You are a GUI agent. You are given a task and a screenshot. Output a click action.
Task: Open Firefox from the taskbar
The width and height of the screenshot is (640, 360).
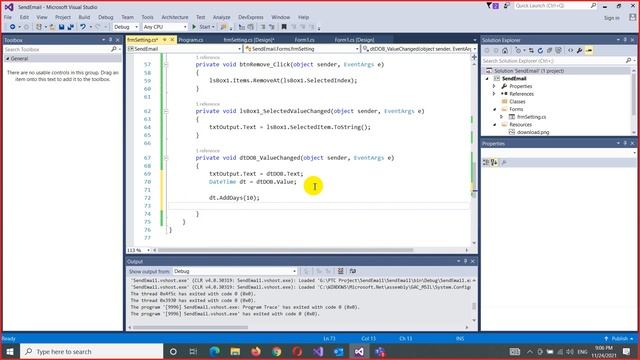[x=256, y=351]
